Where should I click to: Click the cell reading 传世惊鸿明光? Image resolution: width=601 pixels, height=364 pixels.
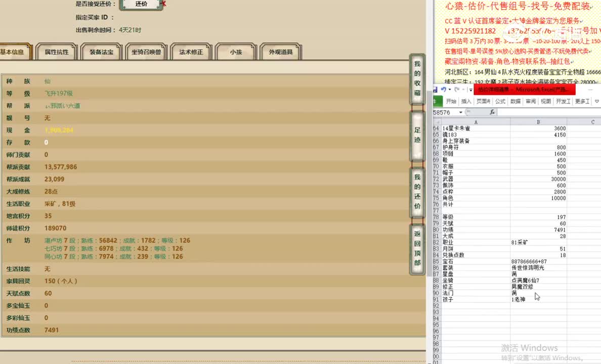pyautogui.click(x=538, y=267)
